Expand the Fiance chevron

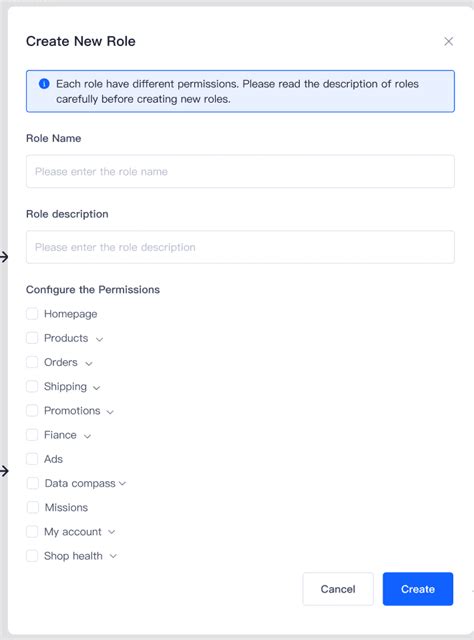87,436
